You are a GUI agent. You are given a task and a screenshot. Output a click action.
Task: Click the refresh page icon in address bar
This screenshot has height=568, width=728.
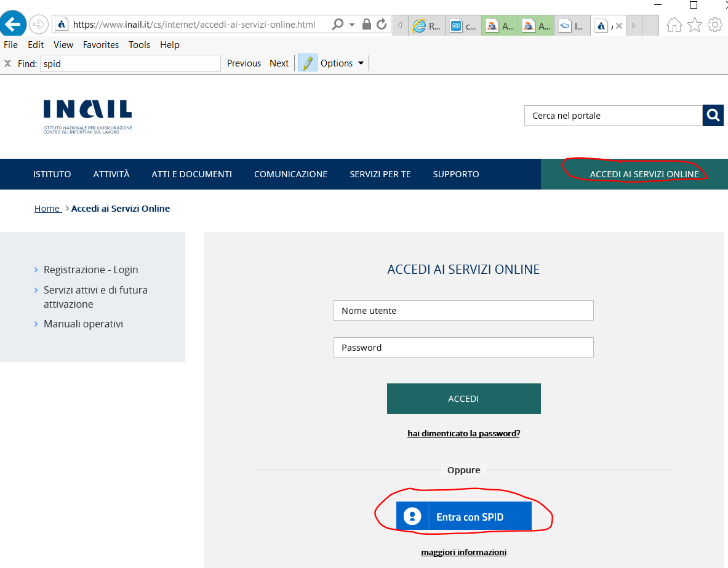382,25
